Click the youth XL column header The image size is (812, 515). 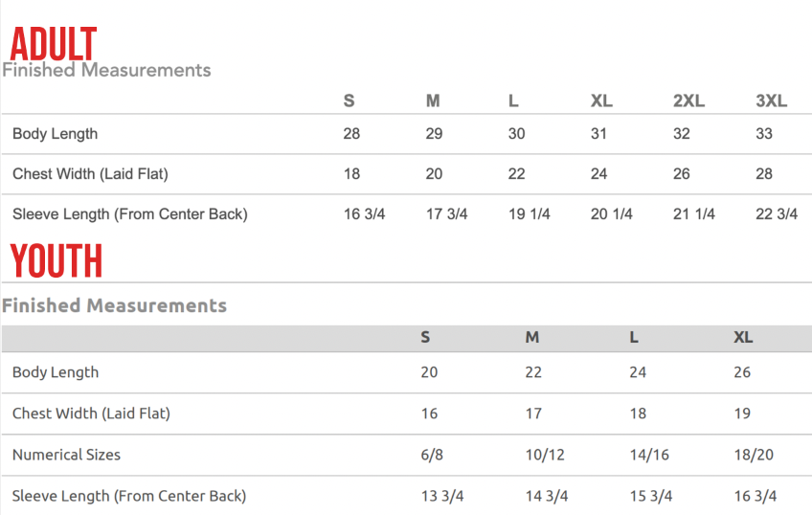(x=743, y=338)
